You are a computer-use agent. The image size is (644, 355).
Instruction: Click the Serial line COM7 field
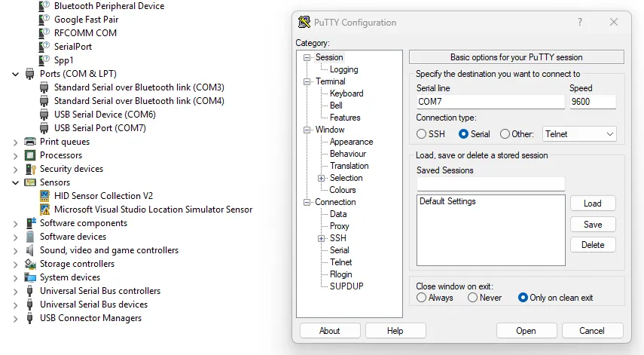(490, 102)
